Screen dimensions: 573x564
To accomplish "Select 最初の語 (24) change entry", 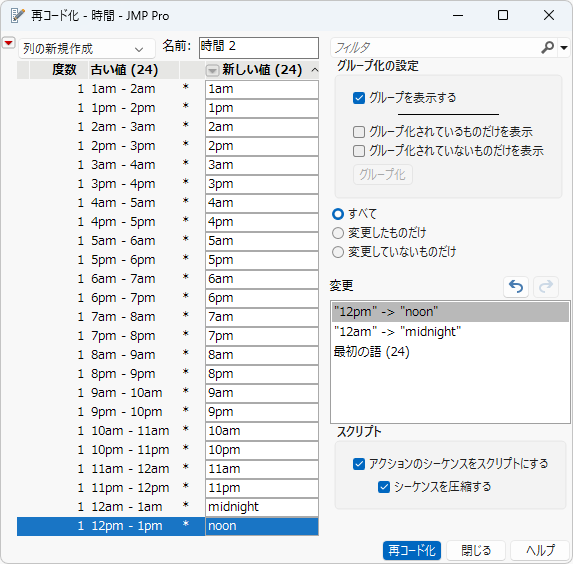I will pos(450,352).
